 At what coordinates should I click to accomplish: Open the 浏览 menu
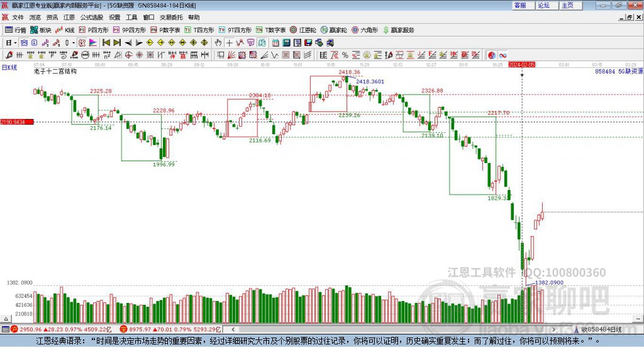(35, 17)
